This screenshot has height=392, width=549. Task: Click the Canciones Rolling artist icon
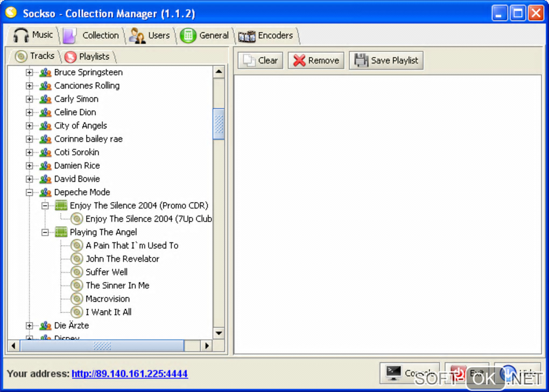pyautogui.click(x=46, y=85)
